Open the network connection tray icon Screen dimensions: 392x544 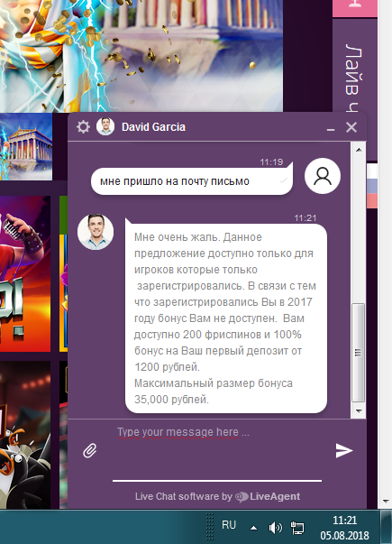[297, 528]
